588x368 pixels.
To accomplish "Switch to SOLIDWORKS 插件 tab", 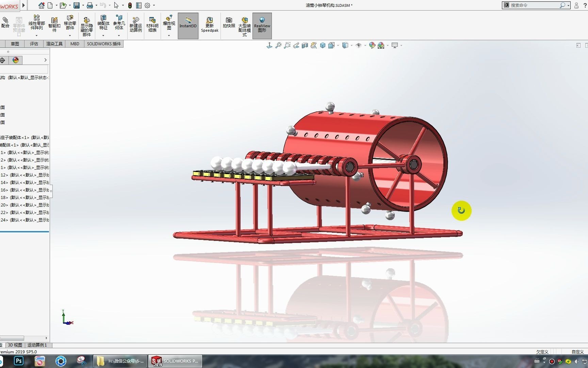I will [104, 44].
